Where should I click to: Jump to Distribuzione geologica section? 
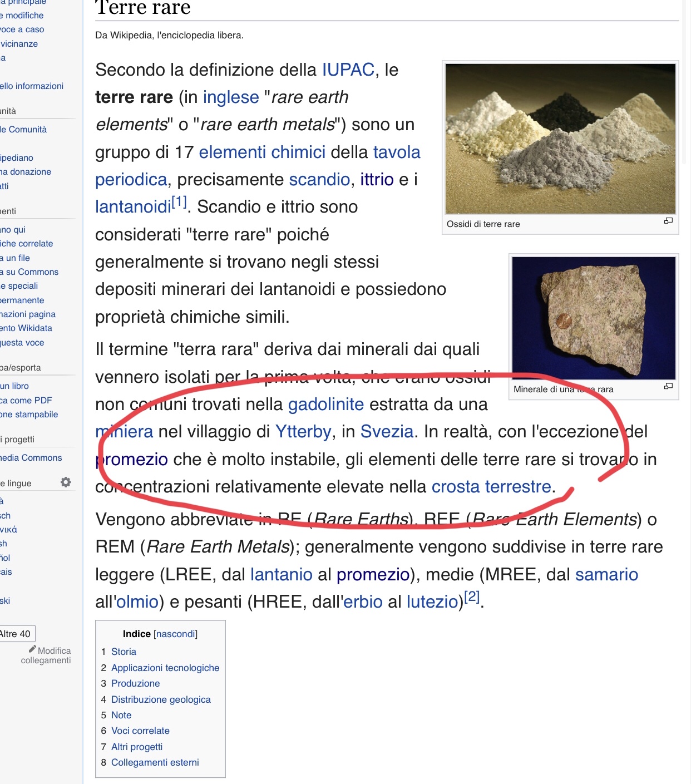tap(161, 699)
